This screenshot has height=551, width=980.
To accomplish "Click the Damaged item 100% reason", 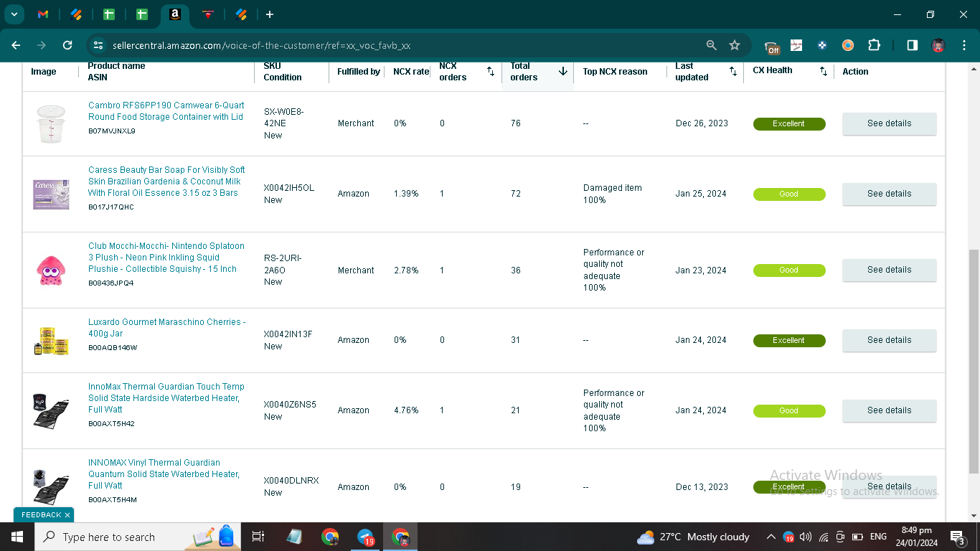I will [613, 194].
